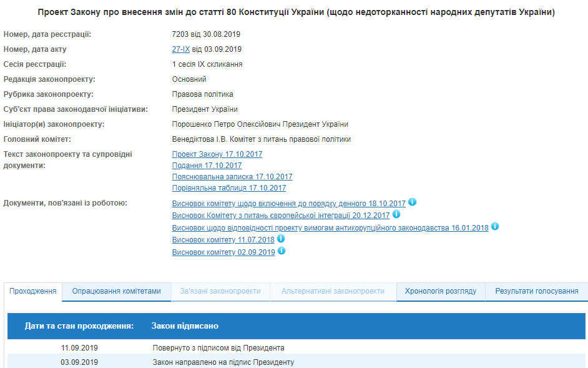Switch to the Опрацювання комітетами tab
Image resolution: width=588 pixels, height=368 pixels.
[x=116, y=291]
